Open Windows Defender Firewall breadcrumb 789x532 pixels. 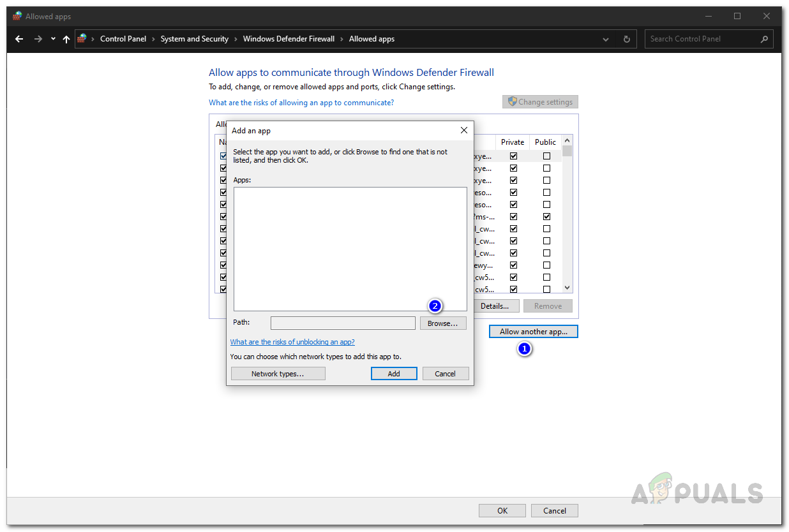289,39
